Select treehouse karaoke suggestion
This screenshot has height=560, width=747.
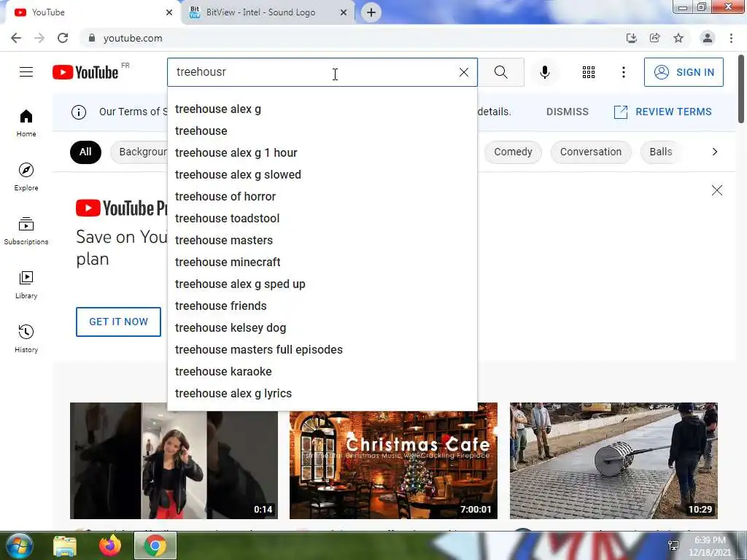[x=322, y=372]
